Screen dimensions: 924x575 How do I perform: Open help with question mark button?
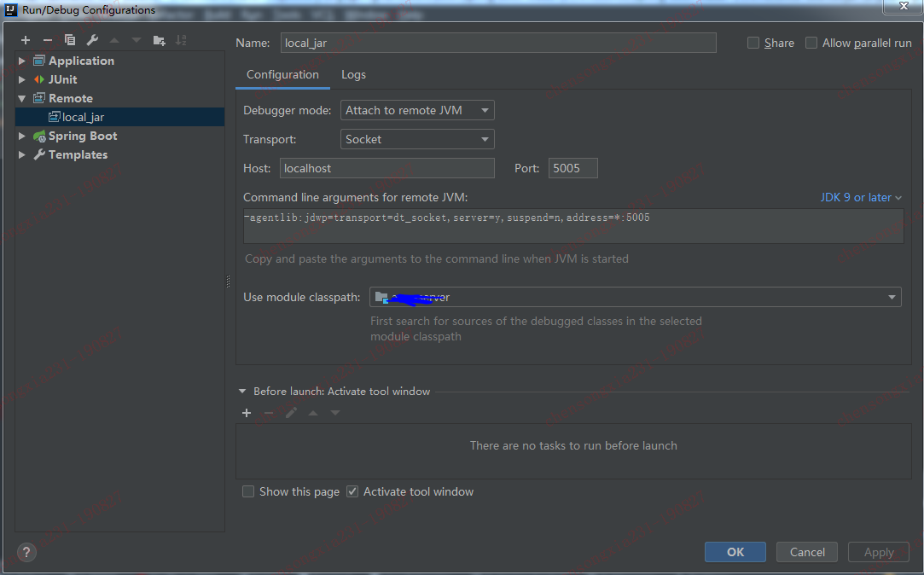coord(26,553)
